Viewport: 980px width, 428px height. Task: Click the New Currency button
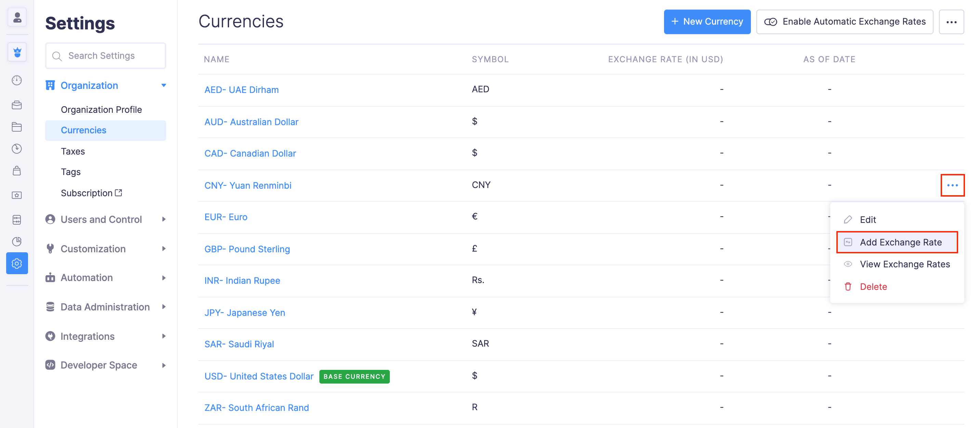(707, 22)
